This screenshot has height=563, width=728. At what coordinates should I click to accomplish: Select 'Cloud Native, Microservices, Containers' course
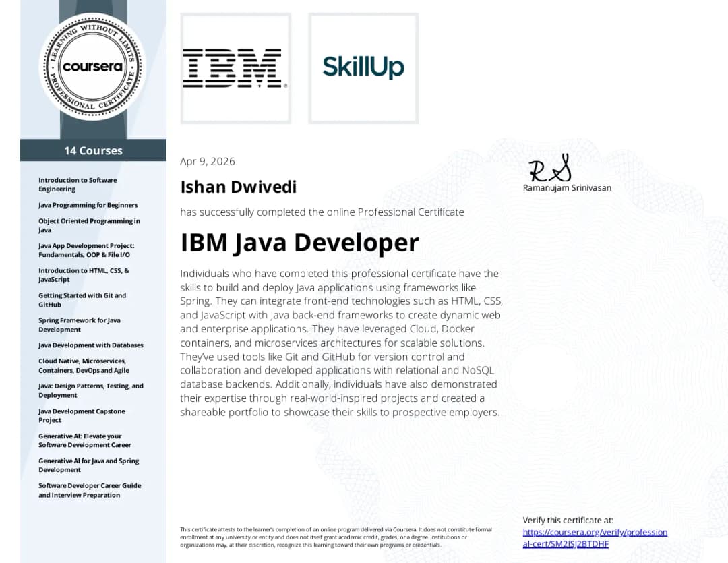(84, 365)
